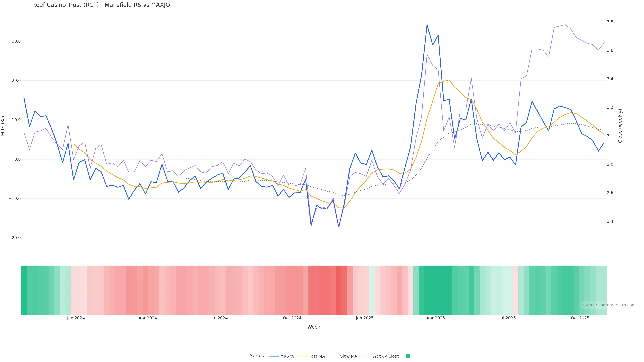Select the Apr 2025 x-axis label
The height and width of the screenshot is (362, 644).
click(436, 318)
